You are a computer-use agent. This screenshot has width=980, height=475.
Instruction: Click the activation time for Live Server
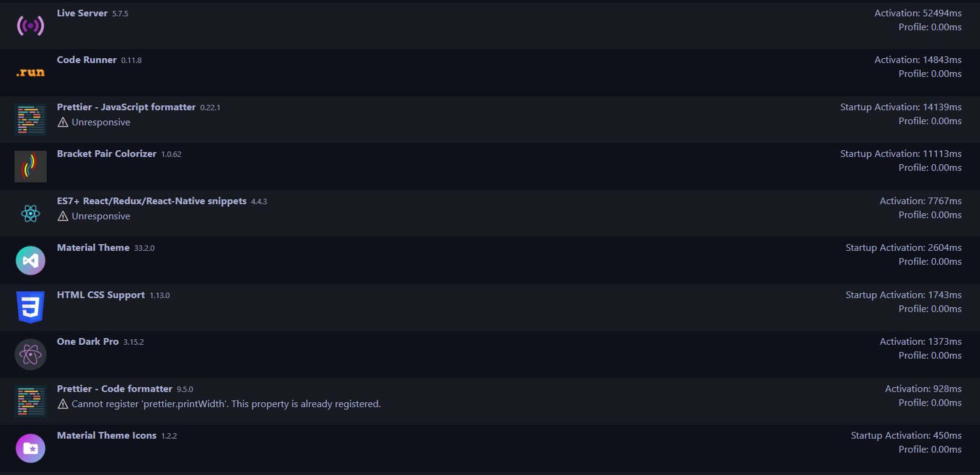(x=918, y=13)
